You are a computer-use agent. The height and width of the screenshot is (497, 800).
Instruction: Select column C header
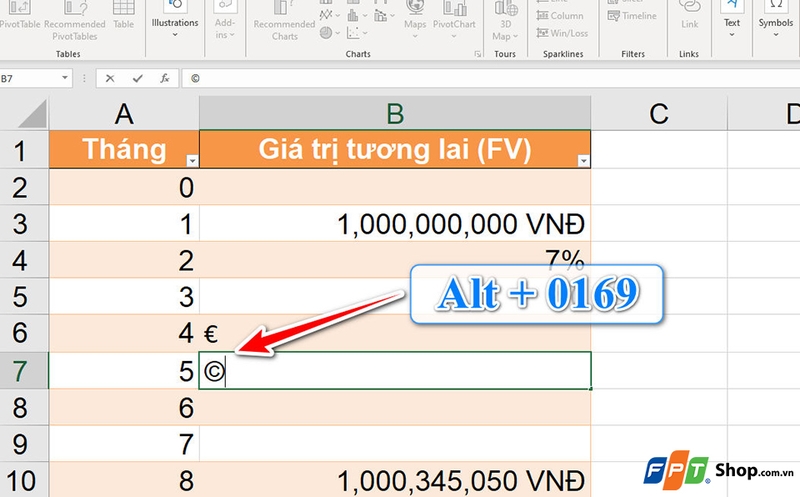coord(659,113)
